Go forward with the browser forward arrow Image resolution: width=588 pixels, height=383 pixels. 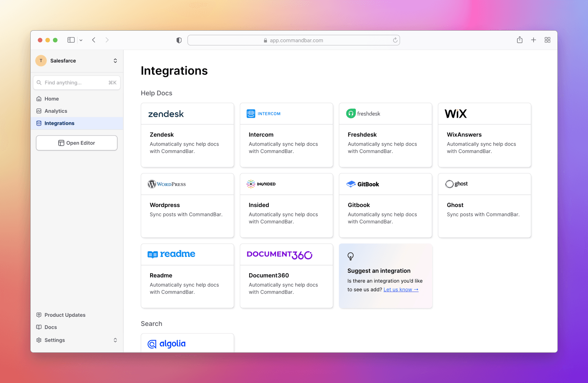107,40
